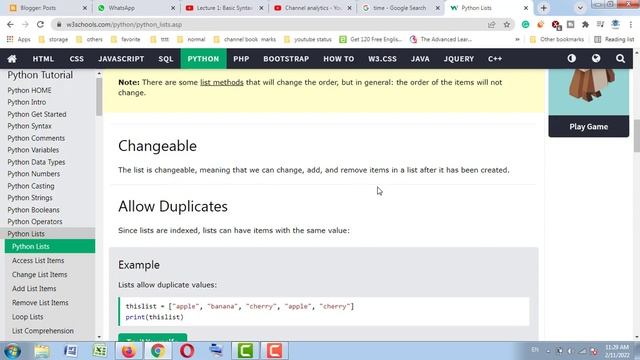
Task: Open Python Syntax sidebar link
Action: [29, 126]
